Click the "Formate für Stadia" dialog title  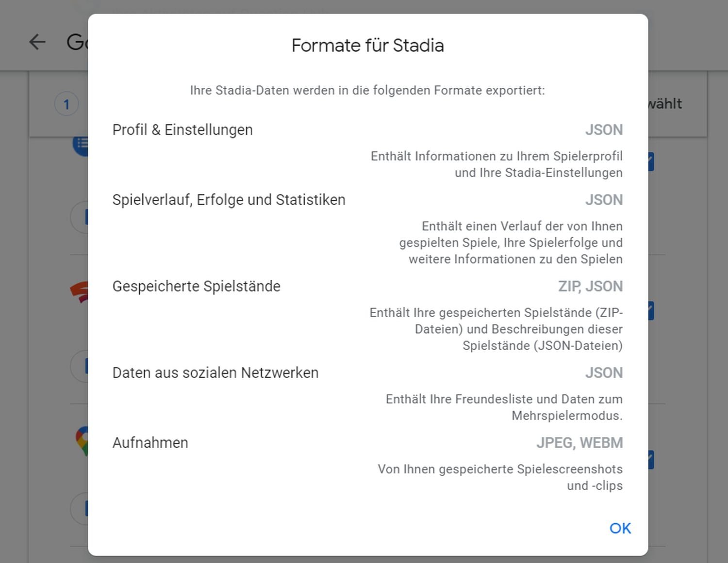point(367,46)
